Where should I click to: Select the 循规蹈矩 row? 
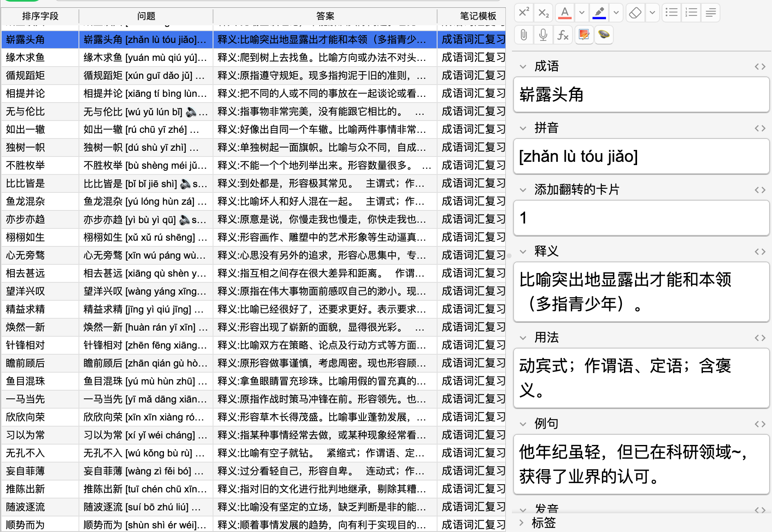(254, 76)
